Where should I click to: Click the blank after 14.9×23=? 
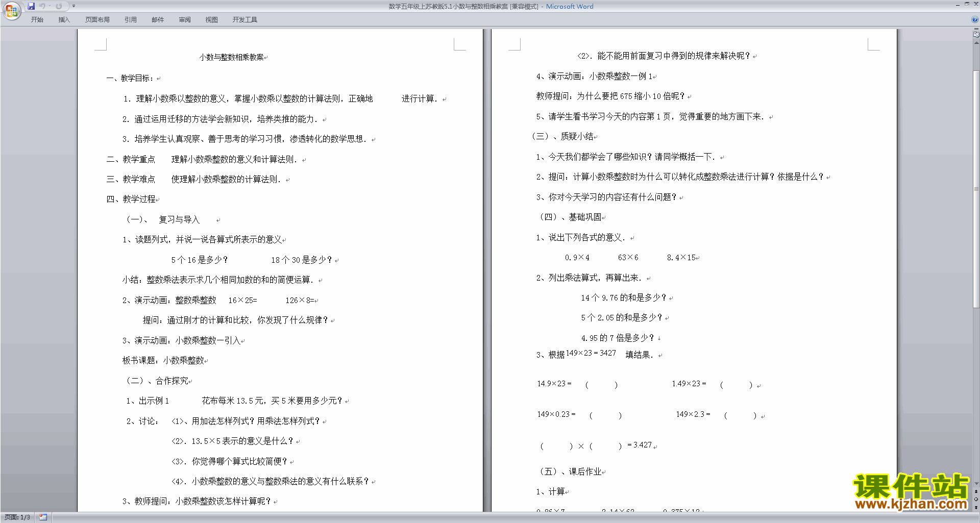[601, 385]
